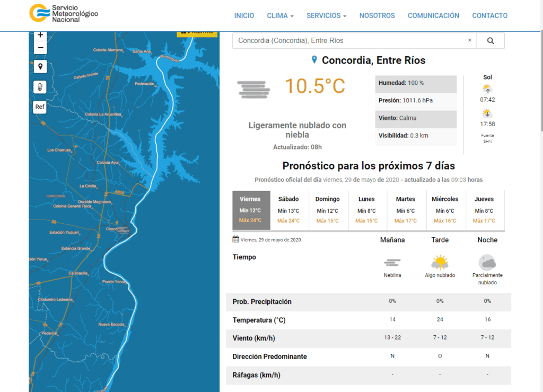Image resolution: width=543 pixels, height=392 pixels.
Task: Expand the CLIMA dropdown menu
Action: (280, 15)
